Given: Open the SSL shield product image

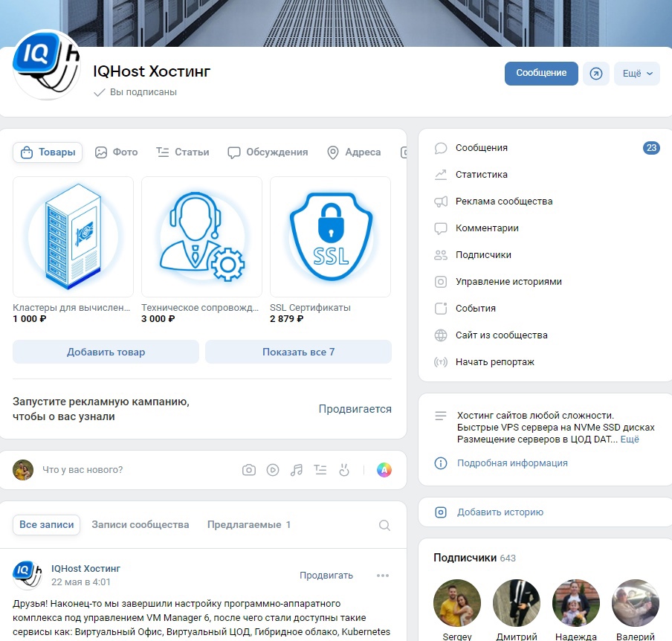Looking at the screenshot, I should [331, 236].
